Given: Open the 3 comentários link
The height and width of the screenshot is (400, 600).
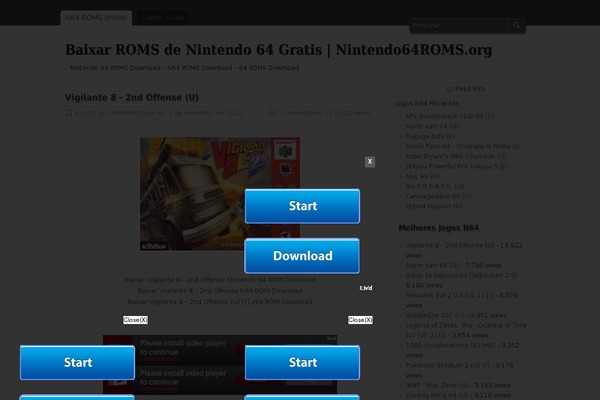Looking at the screenshot, I should (300, 113).
